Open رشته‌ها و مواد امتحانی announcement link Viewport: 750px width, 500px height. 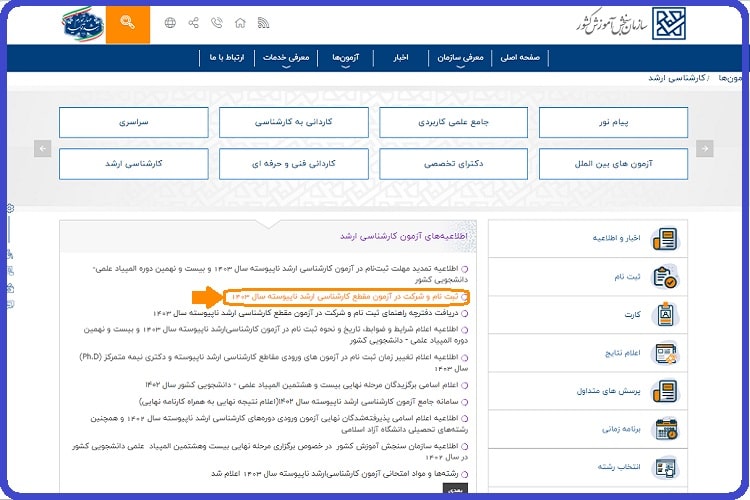click(335, 474)
